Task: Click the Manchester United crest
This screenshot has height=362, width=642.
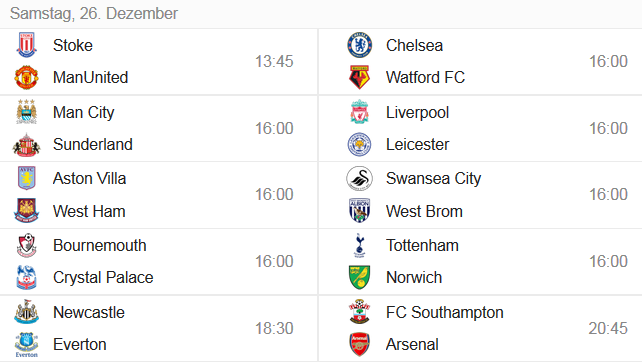Action: (x=27, y=77)
